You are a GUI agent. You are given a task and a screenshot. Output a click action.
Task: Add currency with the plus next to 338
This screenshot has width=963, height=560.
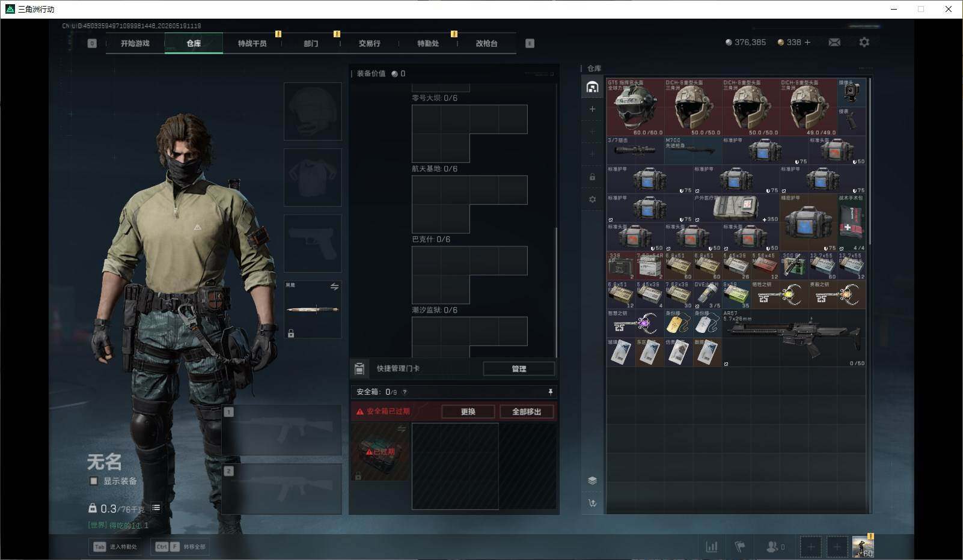coord(807,42)
